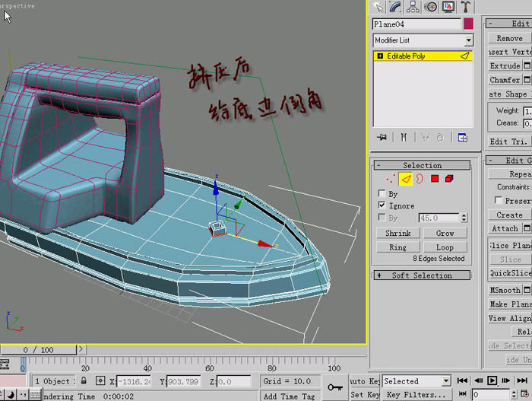Enable the By angle checkbox
The image size is (532, 401).
(382, 217)
